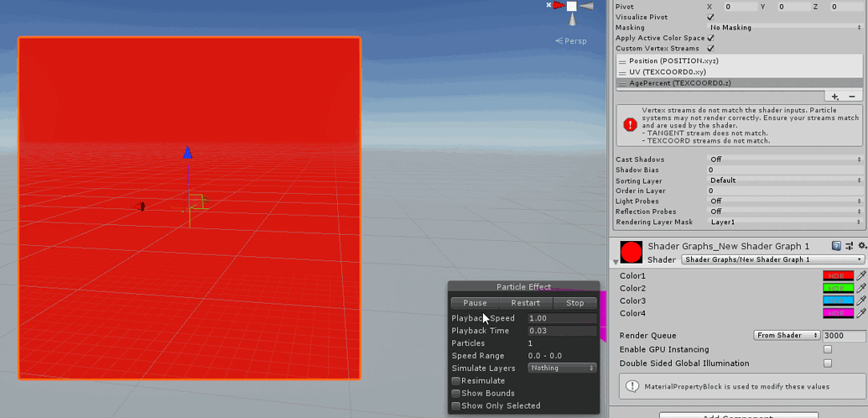This screenshot has height=418, width=868.
Task: Pick Color3 with its eyedropper
Action: coord(861,301)
